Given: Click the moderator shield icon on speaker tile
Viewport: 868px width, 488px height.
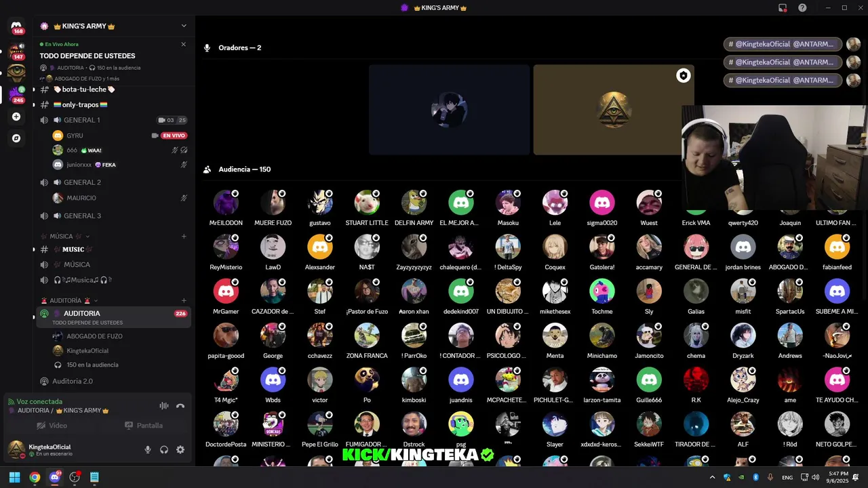Looking at the screenshot, I should click(x=683, y=76).
